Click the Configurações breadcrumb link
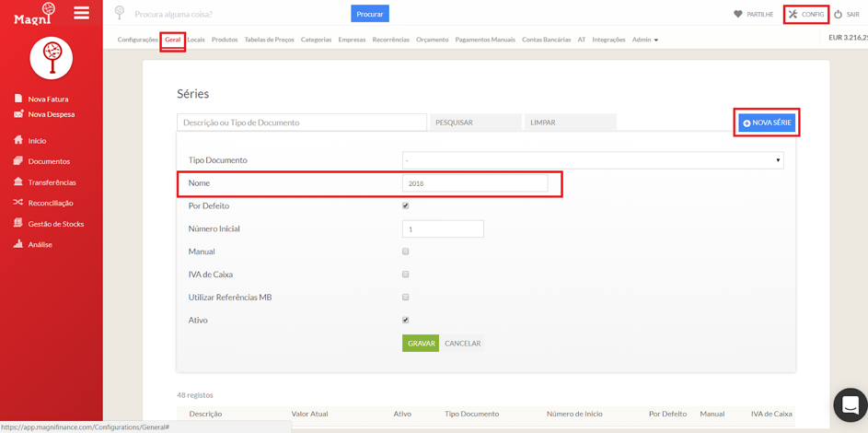The height and width of the screenshot is (433, 868). tap(138, 40)
